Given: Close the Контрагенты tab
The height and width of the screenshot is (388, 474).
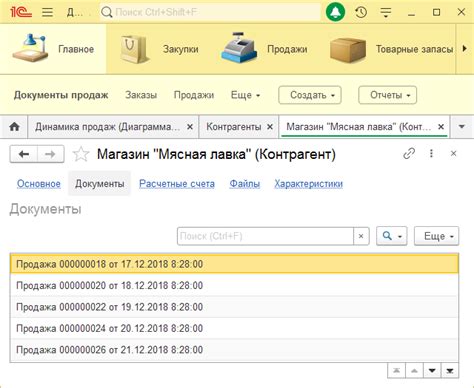Looking at the screenshot, I should coord(270,127).
